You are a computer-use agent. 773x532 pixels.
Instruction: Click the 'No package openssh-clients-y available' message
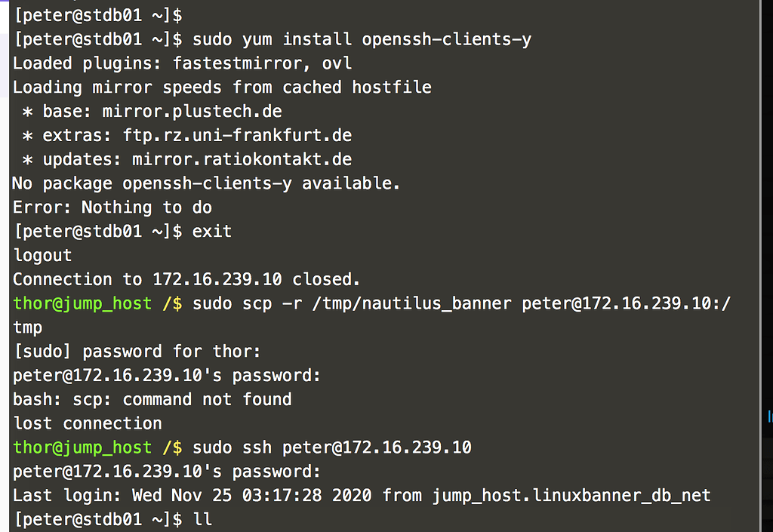[206, 183]
